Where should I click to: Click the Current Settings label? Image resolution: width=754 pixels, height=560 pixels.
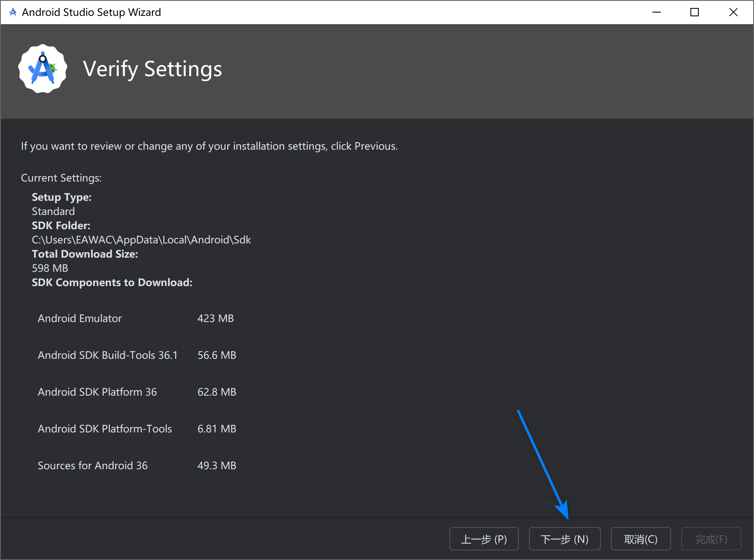point(61,178)
